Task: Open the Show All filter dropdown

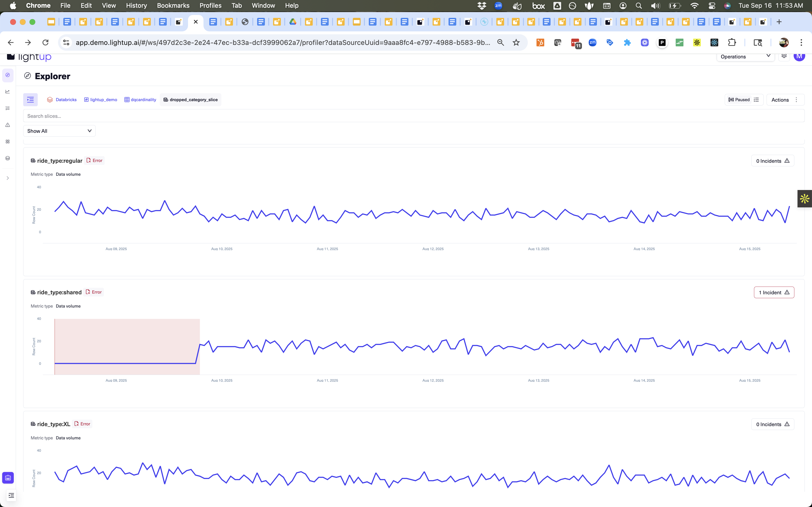Action: pyautogui.click(x=59, y=131)
